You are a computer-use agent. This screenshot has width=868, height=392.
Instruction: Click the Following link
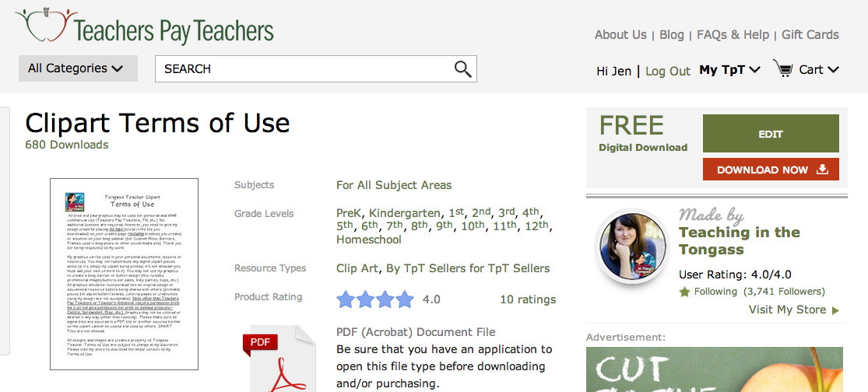point(715,292)
